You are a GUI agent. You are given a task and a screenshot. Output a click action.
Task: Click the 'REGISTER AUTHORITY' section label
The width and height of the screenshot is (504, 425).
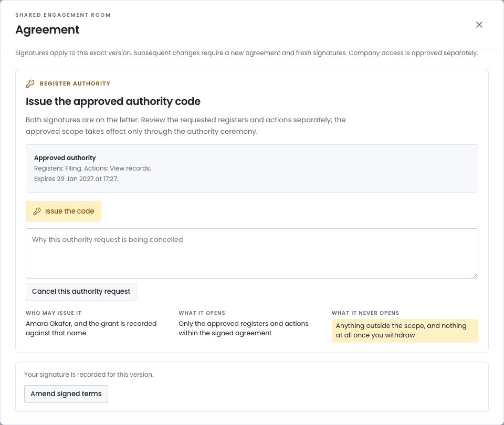pyautogui.click(x=75, y=83)
